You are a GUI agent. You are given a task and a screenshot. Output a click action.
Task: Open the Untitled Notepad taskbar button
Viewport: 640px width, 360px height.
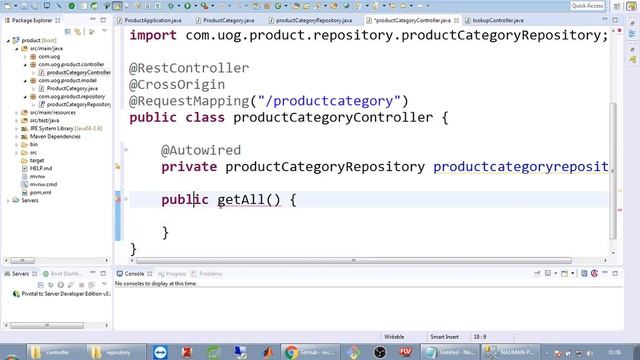pos(449,352)
